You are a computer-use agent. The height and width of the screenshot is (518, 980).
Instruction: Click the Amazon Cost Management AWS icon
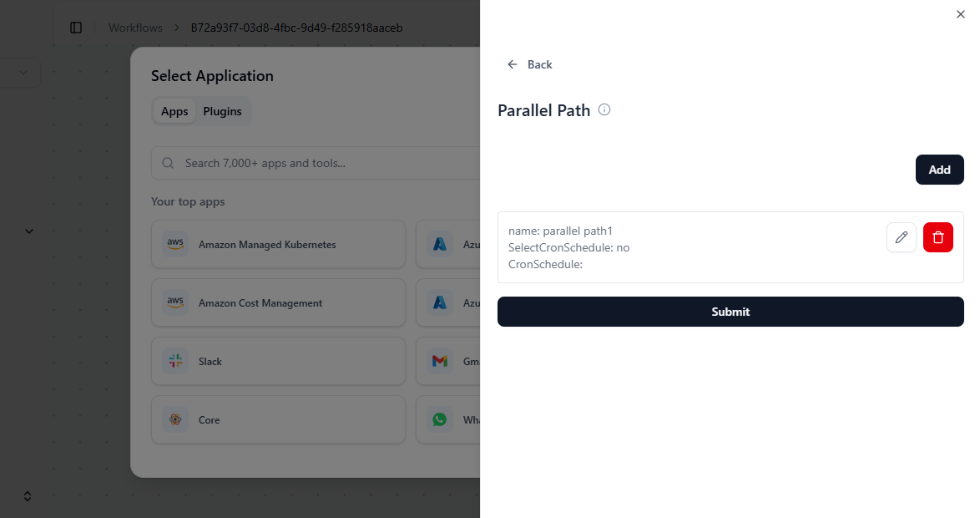click(175, 303)
